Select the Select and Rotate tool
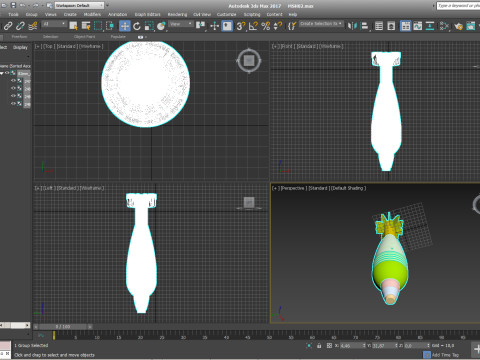The width and height of the screenshot is (480, 360). coord(137,26)
